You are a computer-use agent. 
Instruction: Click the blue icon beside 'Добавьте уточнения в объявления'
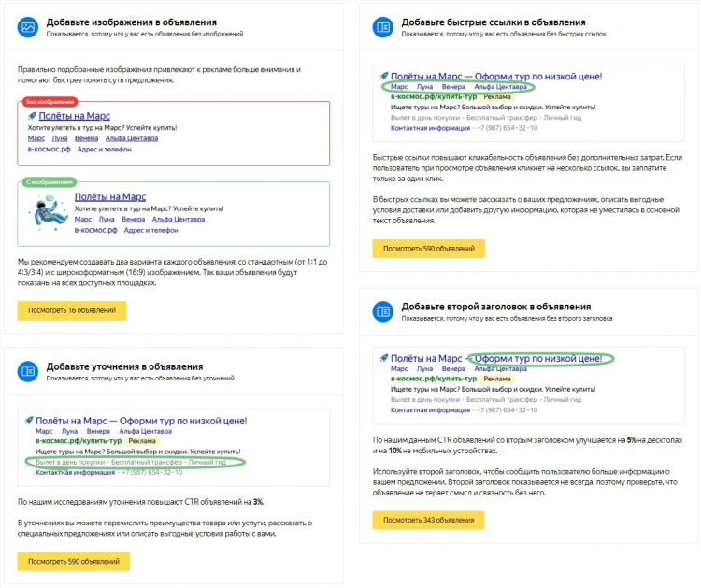pos(28,371)
